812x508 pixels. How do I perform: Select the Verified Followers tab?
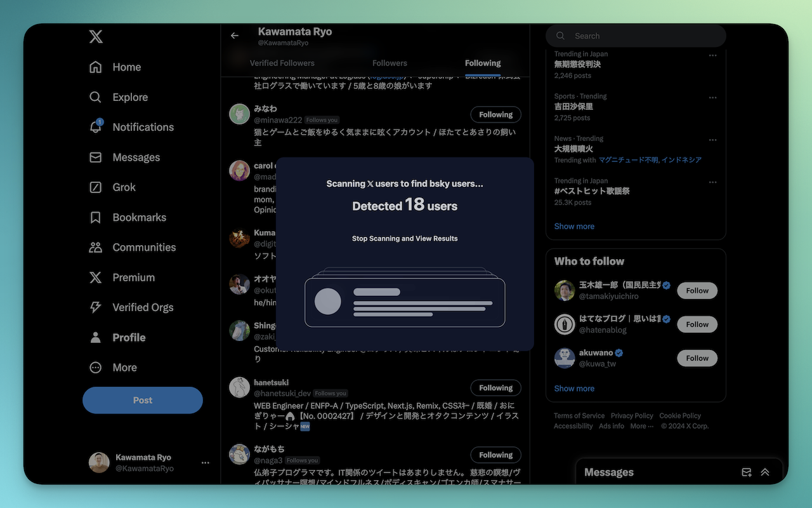click(x=282, y=63)
